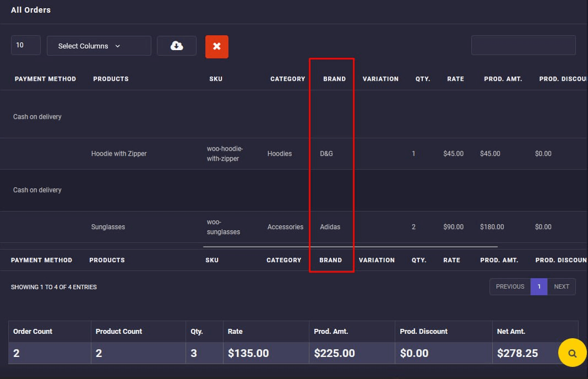
Task: Sort by SKU column header
Action: tap(216, 79)
